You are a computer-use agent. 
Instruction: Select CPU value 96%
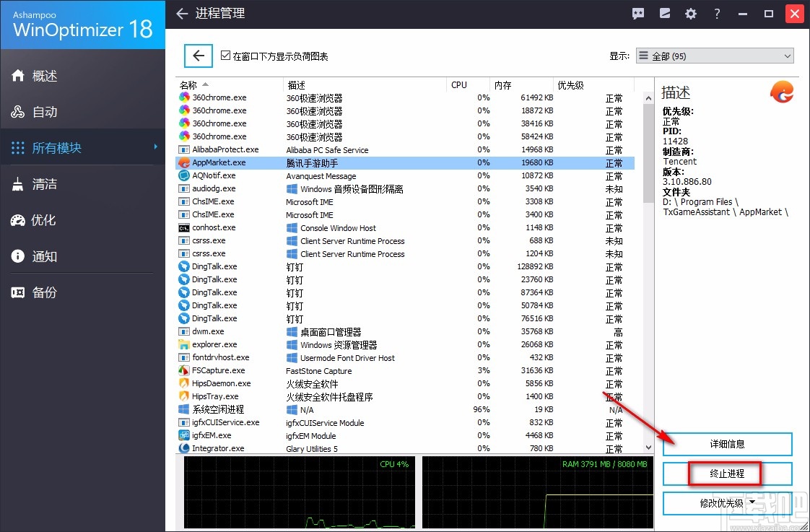[482, 409]
